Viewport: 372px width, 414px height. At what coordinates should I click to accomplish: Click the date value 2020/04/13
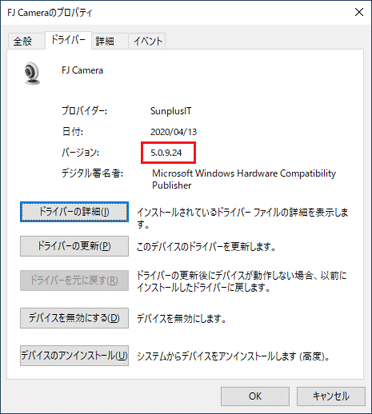point(174,132)
